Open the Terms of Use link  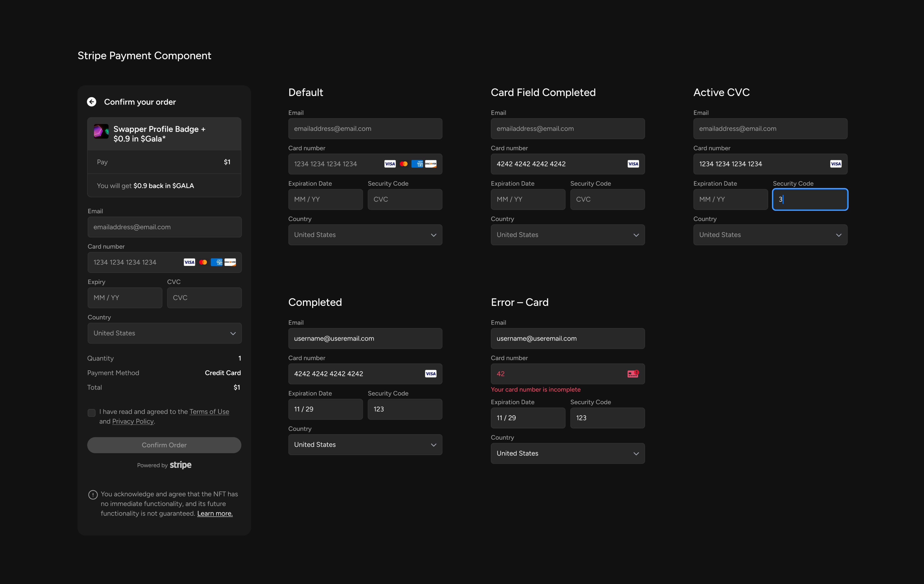[209, 412]
